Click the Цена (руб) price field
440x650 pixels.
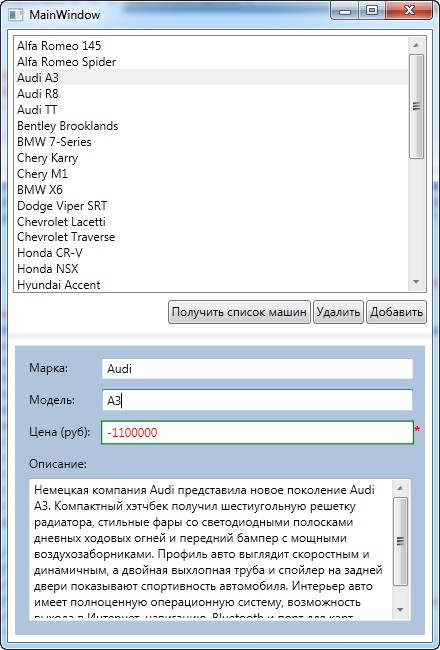pyautogui.click(x=257, y=433)
